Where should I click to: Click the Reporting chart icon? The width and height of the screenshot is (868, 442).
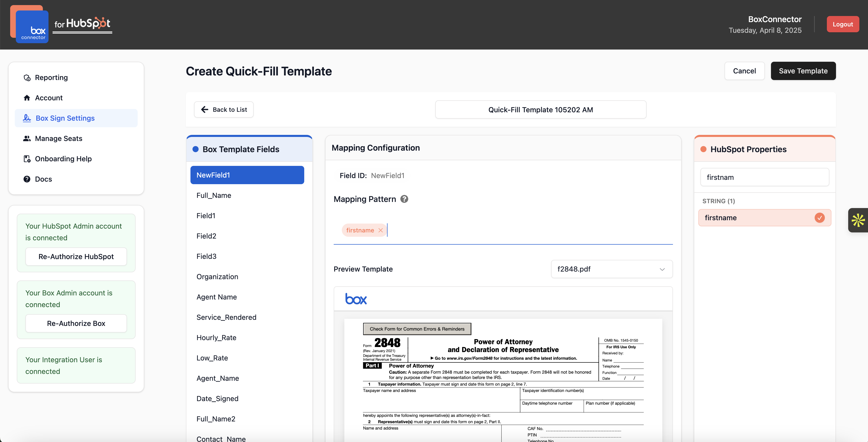(x=27, y=77)
